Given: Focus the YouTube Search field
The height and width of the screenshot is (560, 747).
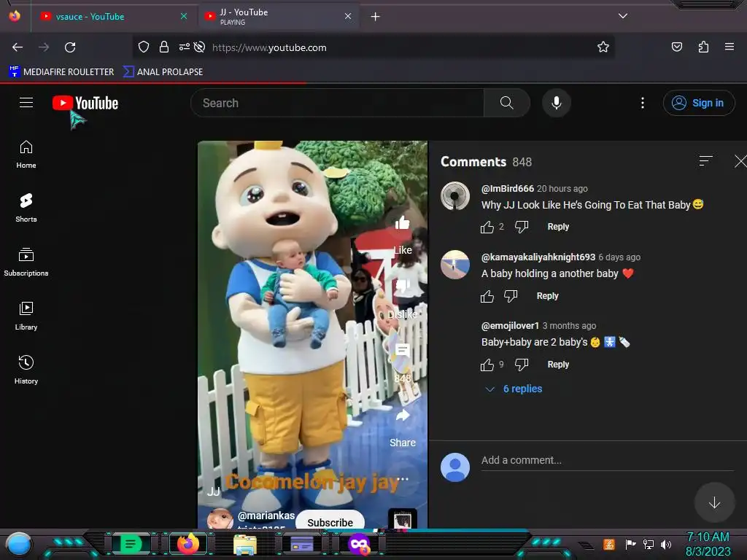Looking at the screenshot, I should pos(337,103).
